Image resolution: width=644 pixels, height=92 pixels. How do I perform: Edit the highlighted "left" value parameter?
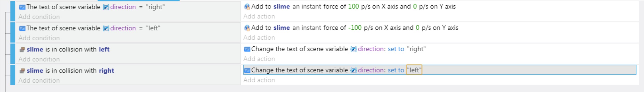414,70
